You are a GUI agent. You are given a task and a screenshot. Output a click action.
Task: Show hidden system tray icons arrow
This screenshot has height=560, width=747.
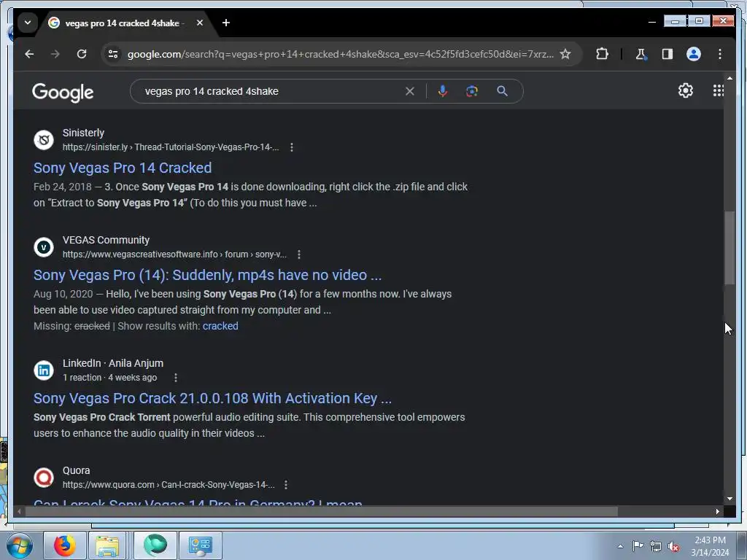click(x=620, y=545)
